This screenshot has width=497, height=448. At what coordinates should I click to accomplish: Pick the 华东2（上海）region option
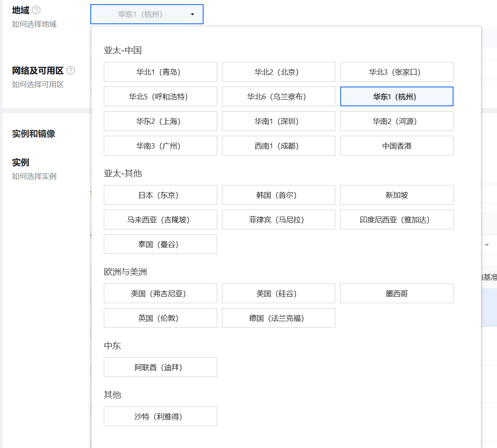tap(160, 121)
